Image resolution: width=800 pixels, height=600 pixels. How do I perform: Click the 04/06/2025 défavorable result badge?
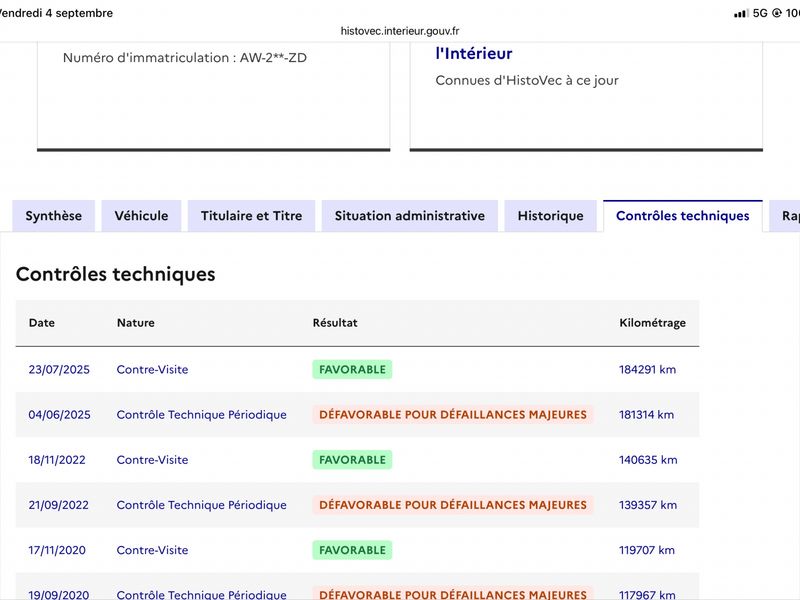[453, 414]
